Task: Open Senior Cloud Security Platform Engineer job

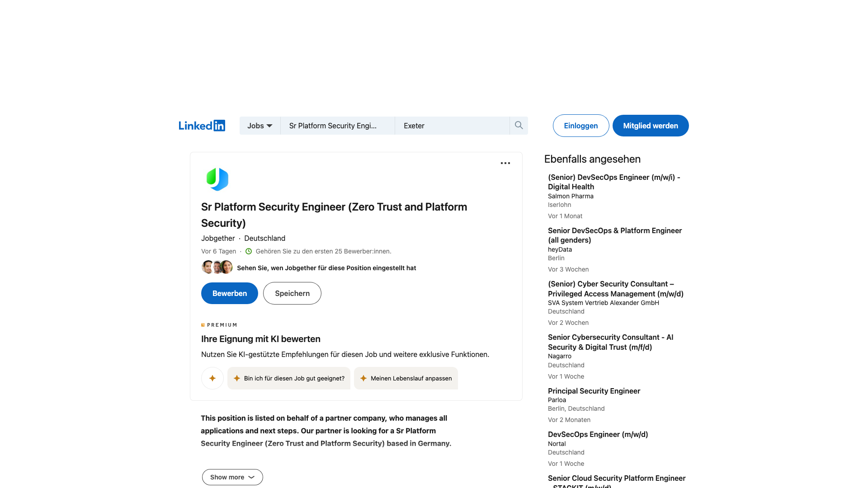Action: [x=617, y=481]
